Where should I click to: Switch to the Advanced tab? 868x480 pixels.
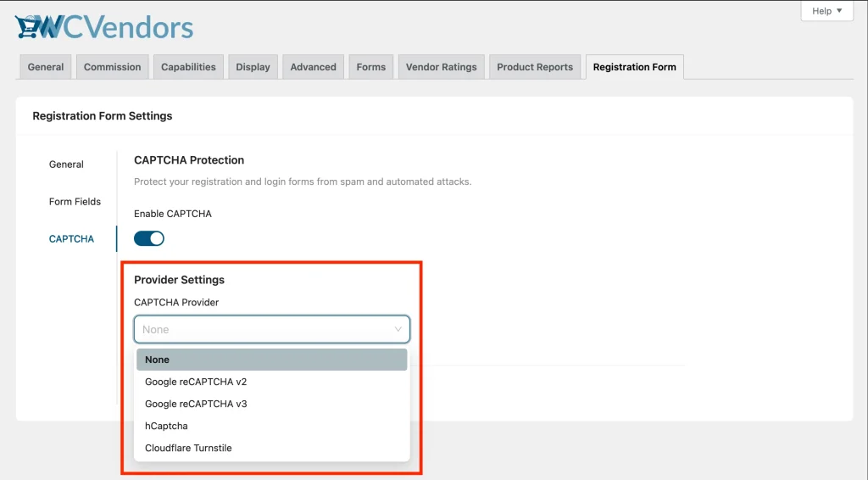tap(313, 67)
